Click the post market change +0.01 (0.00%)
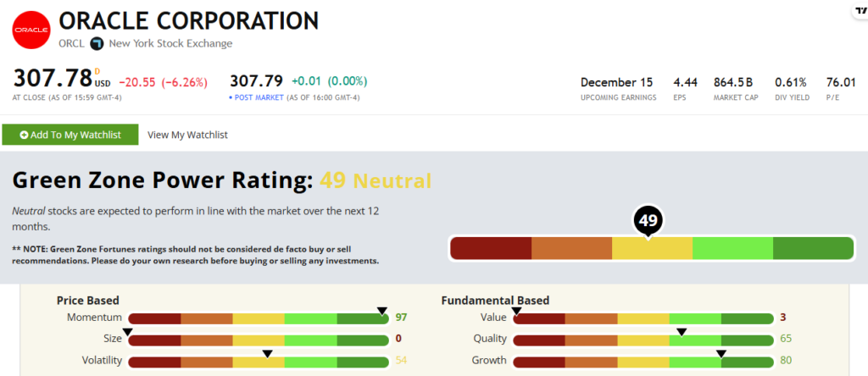The image size is (868, 376). click(x=330, y=81)
